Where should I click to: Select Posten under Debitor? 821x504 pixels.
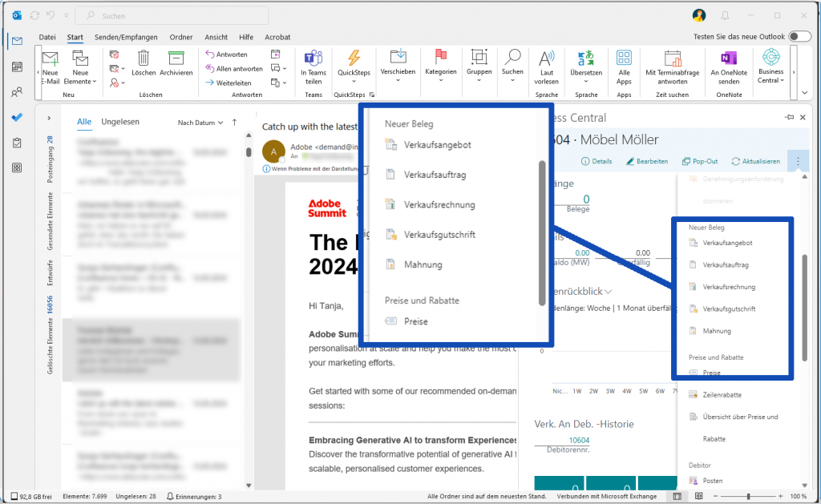(x=706, y=481)
